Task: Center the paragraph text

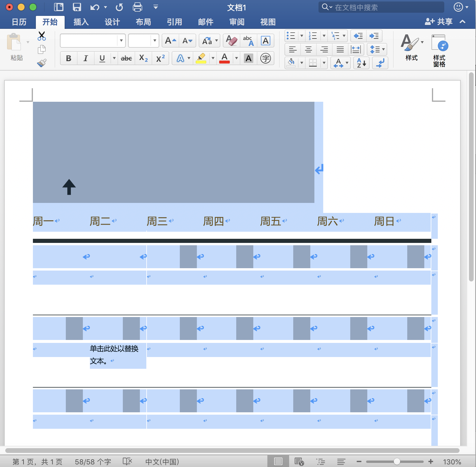Action: (x=309, y=49)
